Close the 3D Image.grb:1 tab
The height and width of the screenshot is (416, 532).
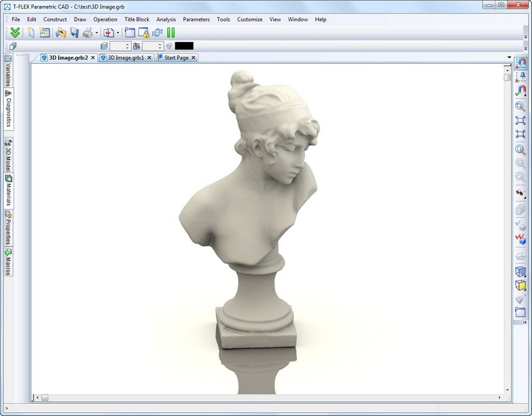(x=149, y=57)
